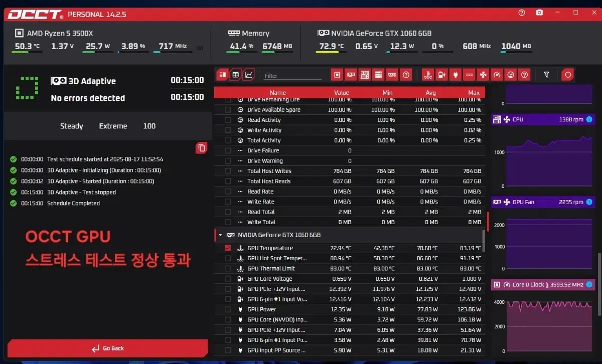
Task: Check the GPU Thermal Limit checkbox
Action: [228, 268]
